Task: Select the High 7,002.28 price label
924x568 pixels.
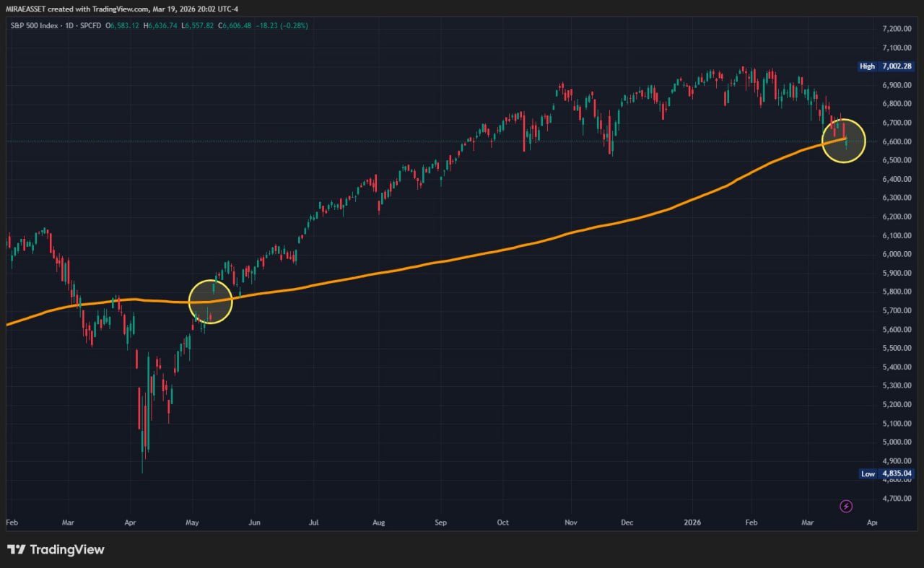Action: tap(886, 66)
